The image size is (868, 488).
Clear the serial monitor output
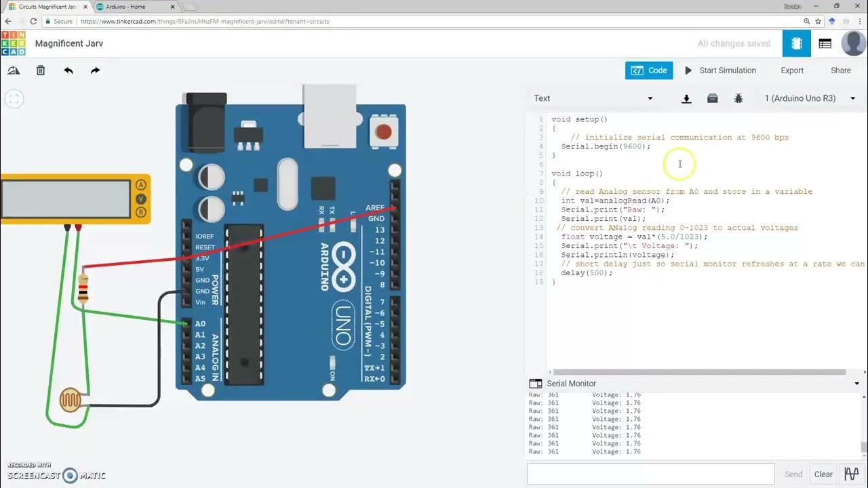(x=823, y=474)
